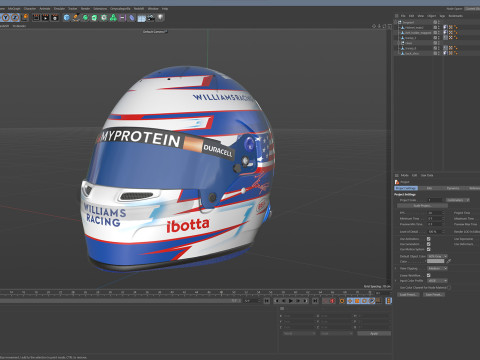Switch to the Dynamics tab

click(x=453, y=188)
